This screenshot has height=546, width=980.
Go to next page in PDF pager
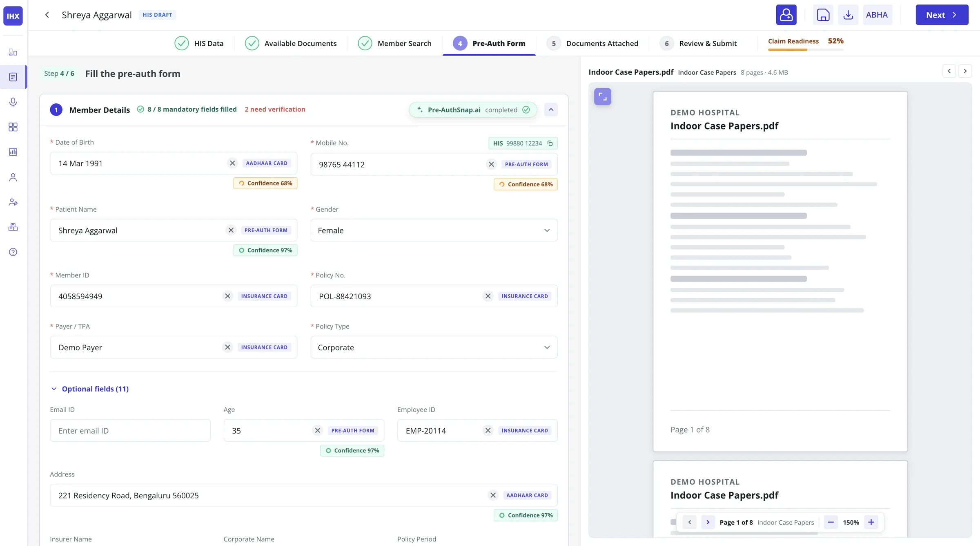coord(708,522)
